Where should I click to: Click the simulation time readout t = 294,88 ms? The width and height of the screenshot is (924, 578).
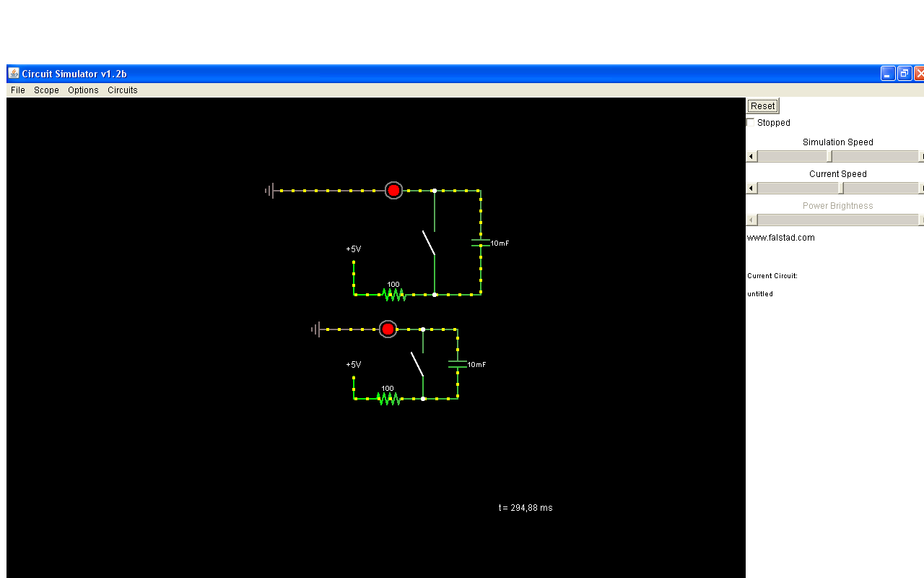[526, 508]
